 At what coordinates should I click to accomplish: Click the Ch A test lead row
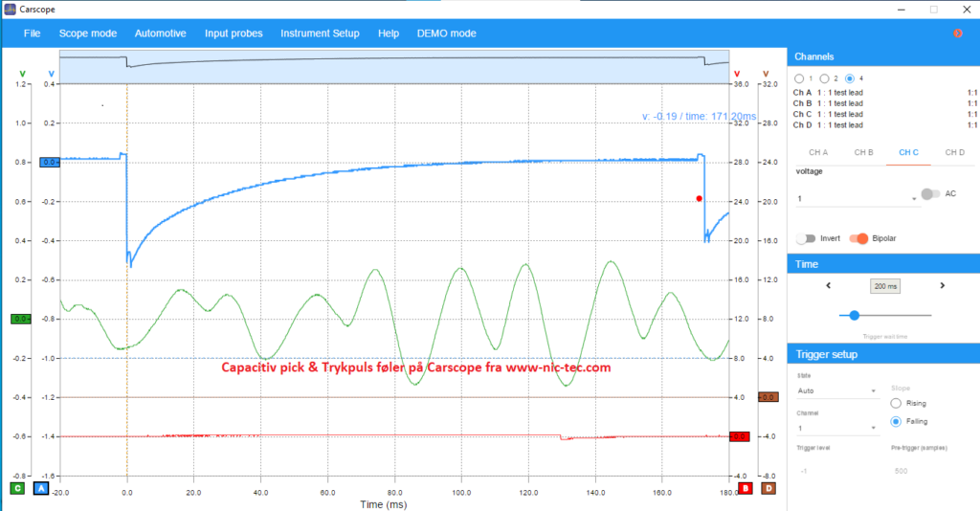(885, 93)
